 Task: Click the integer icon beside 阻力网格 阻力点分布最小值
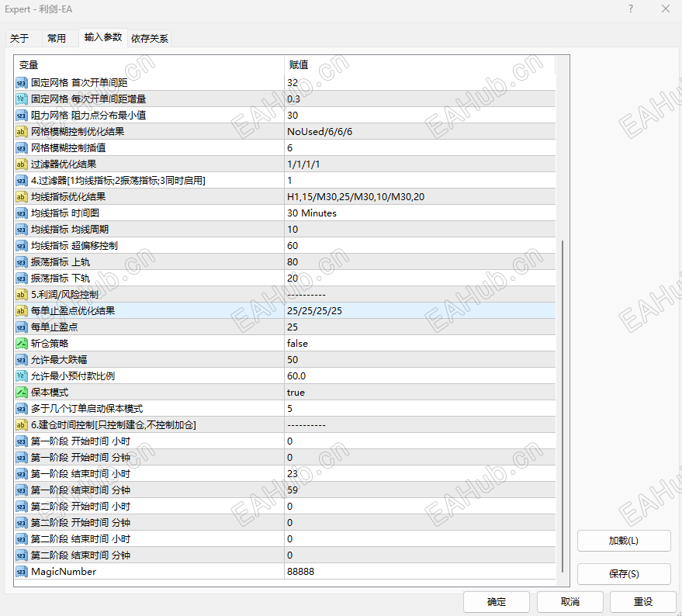(x=21, y=116)
